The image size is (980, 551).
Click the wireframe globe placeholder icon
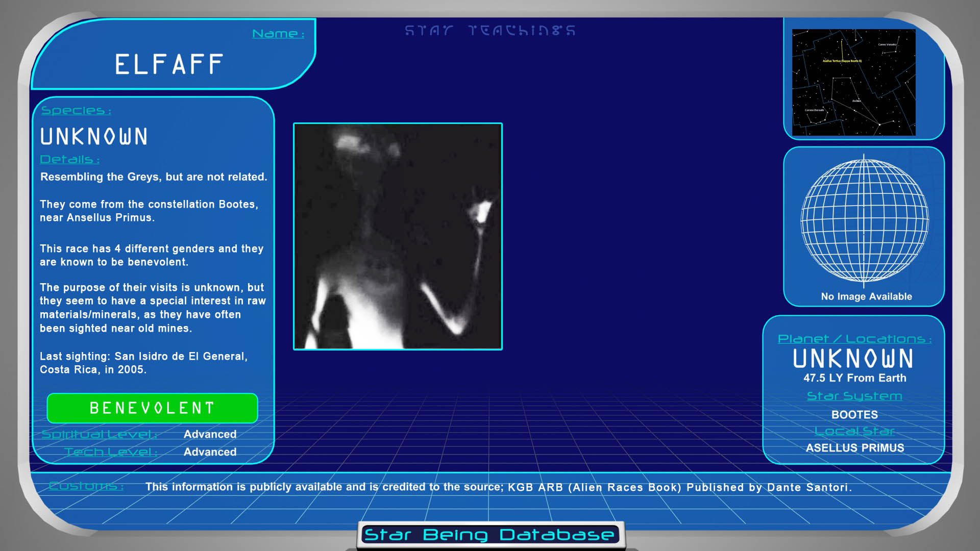[864, 220]
